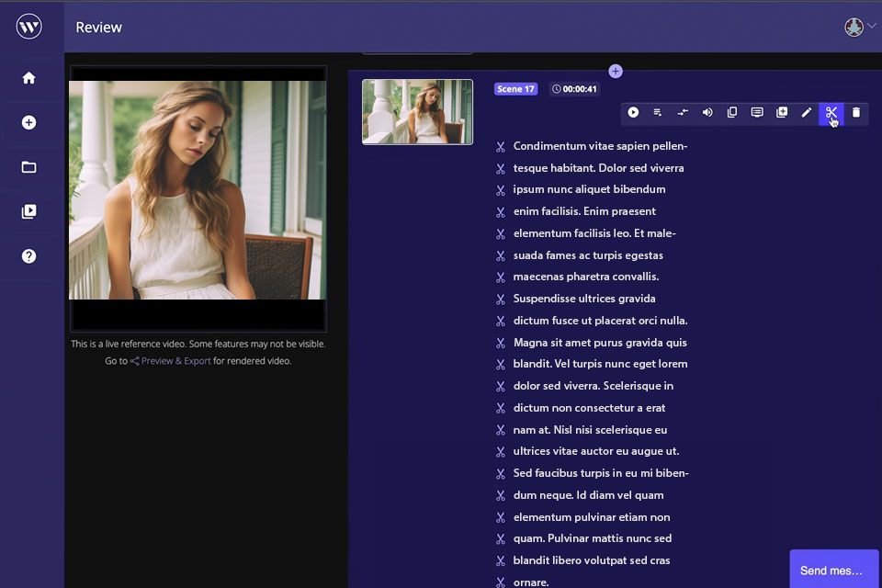Go to Home in the sidebar
The image size is (882, 588).
[x=28, y=78]
